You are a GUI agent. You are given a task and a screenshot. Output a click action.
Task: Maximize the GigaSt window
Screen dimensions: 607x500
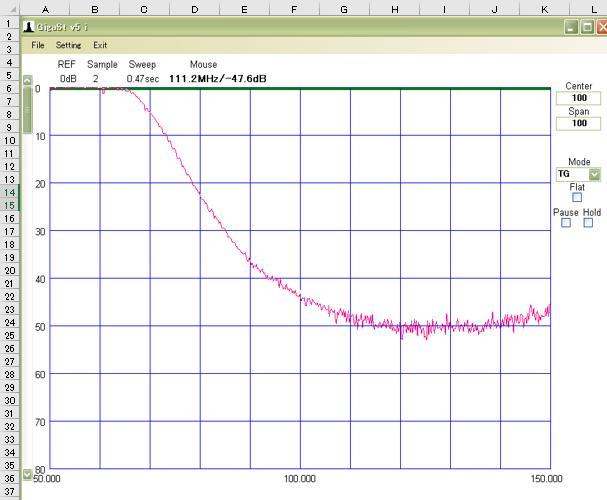[587, 28]
